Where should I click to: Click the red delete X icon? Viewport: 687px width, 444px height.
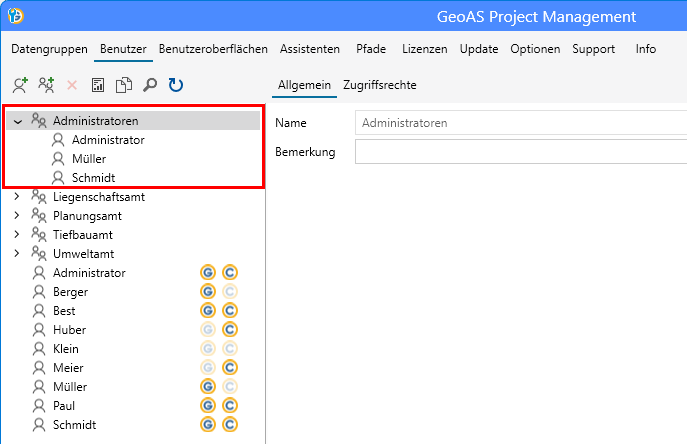72,86
